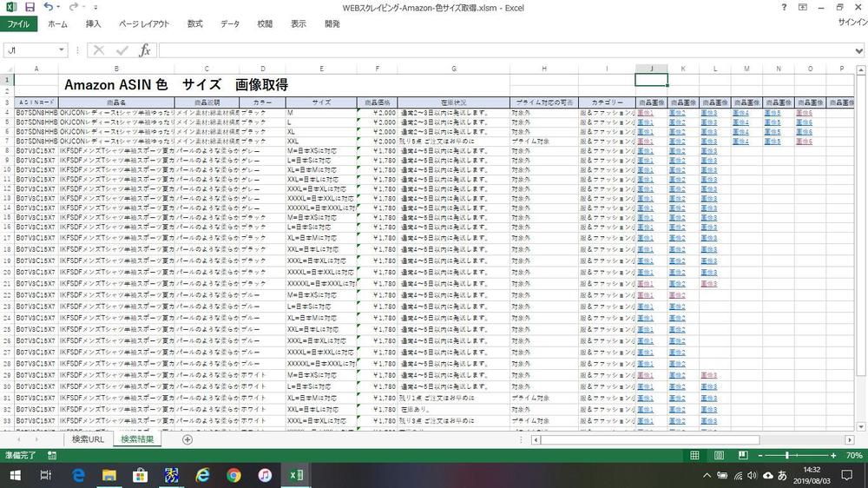Open the 画像4 link in row 7
This screenshot has width=868, height=488.
pos(740,142)
